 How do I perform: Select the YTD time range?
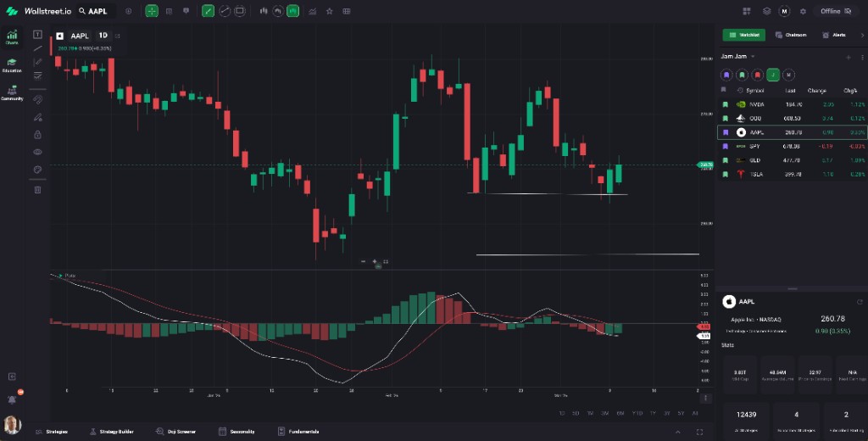click(x=637, y=413)
